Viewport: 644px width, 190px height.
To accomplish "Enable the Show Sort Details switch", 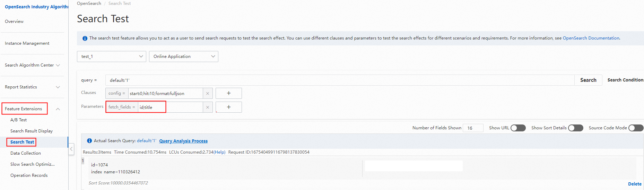I will pyautogui.click(x=576, y=128).
